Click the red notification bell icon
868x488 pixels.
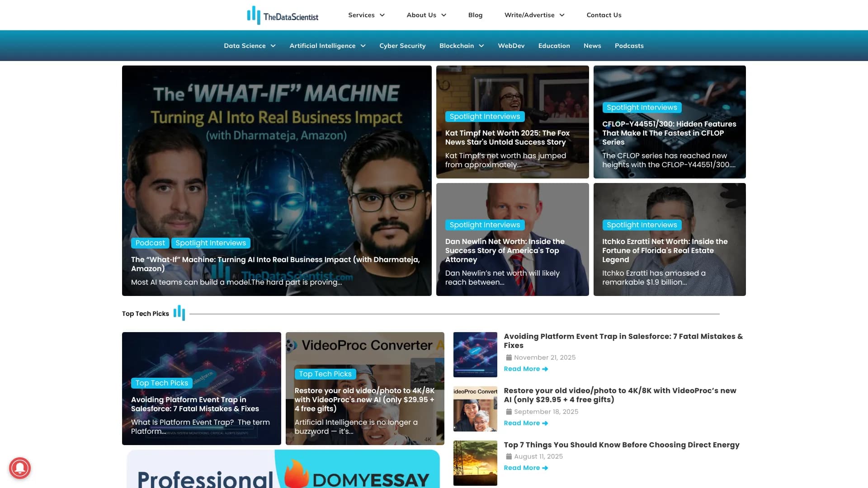(x=20, y=468)
